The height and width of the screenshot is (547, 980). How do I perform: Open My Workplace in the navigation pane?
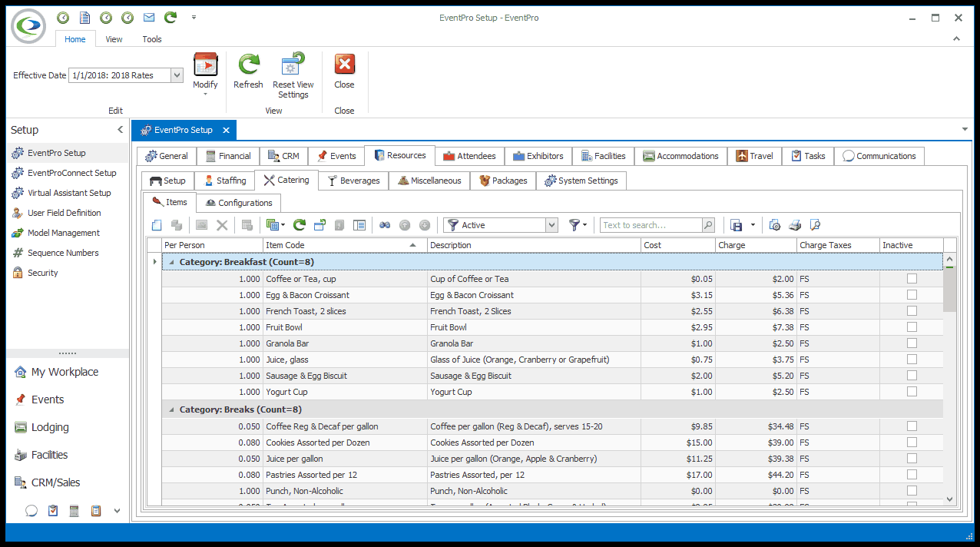pos(65,372)
